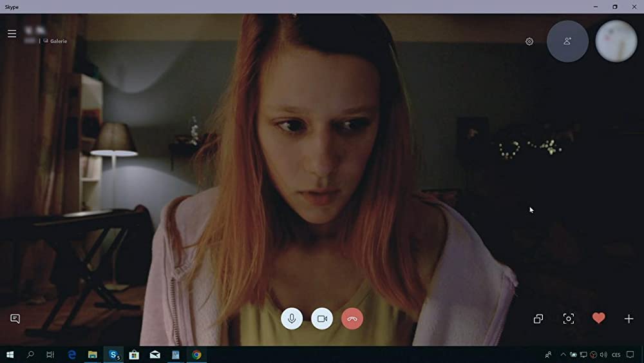Add a person to the call
This screenshot has width=644, height=363.
[x=567, y=41]
